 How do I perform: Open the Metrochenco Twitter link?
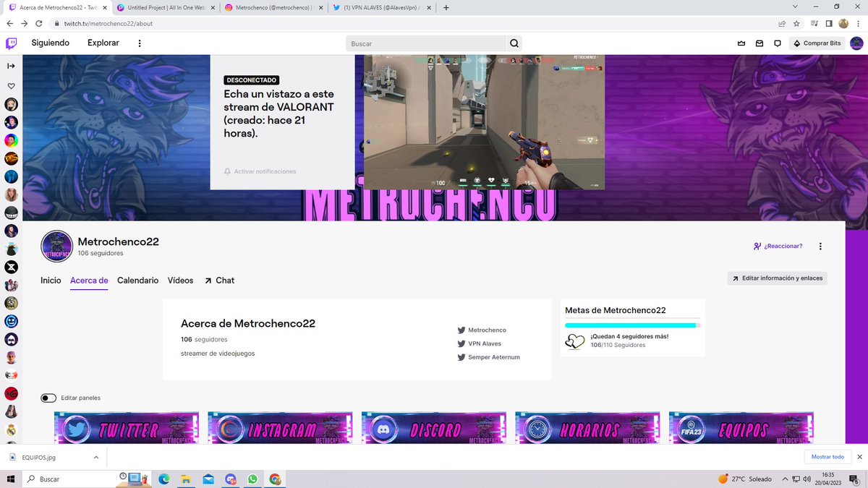(x=482, y=330)
